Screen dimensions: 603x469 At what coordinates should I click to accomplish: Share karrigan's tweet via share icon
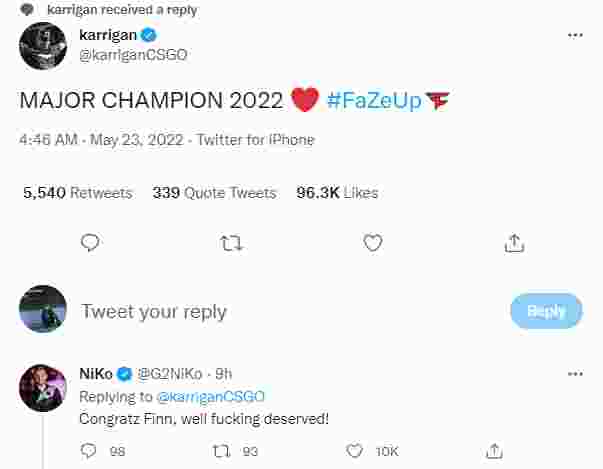point(514,243)
